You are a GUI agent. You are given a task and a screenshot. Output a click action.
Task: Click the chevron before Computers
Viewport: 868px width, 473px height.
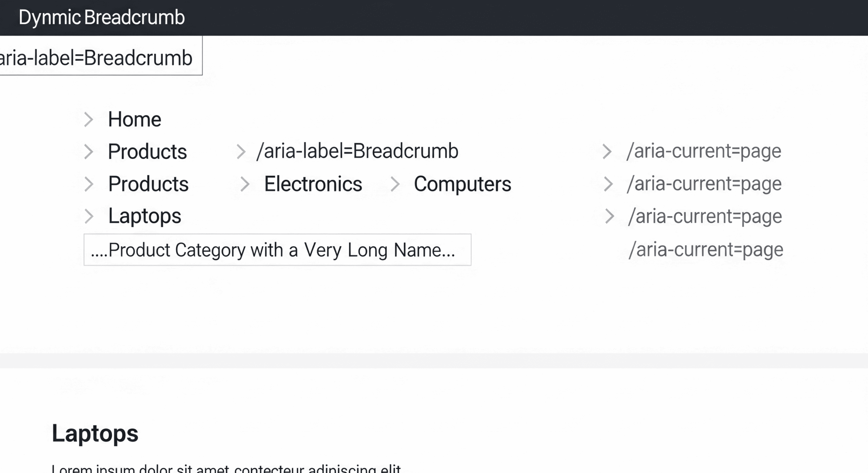(x=395, y=184)
